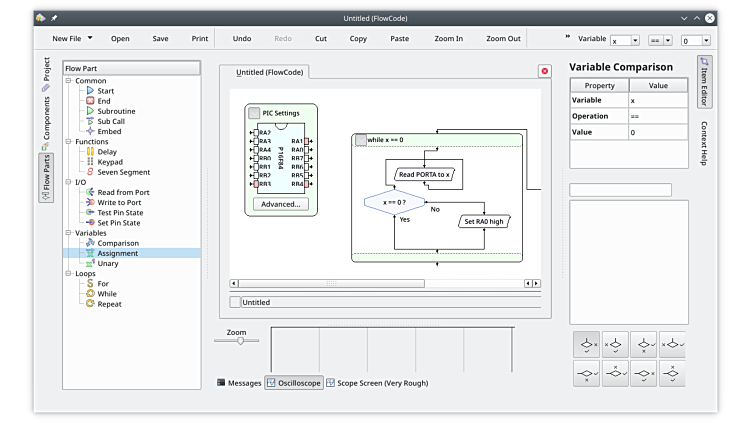Choose the While loop part
The width and height of the screenshot is (752, 423).
(x=106, y=294)
